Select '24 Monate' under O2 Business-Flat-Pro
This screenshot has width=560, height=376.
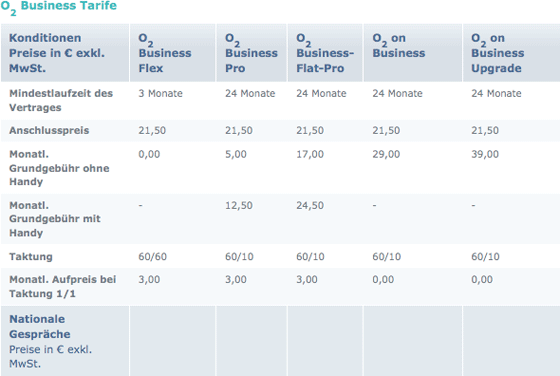pos(321,93)
